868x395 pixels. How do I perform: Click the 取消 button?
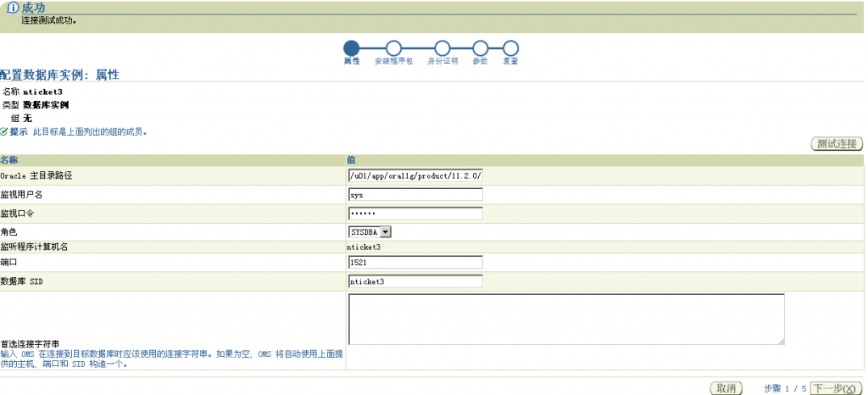point(726,388)
